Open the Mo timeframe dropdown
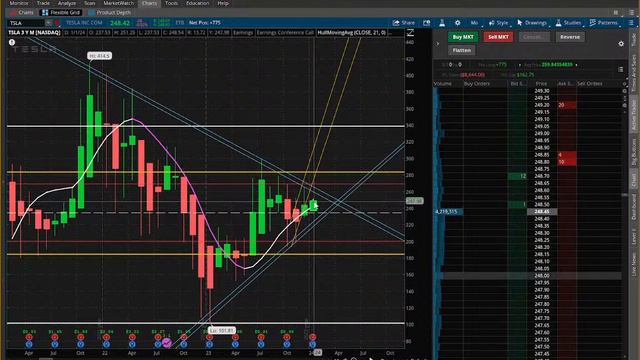640x360 pixels. coord(474,23)
